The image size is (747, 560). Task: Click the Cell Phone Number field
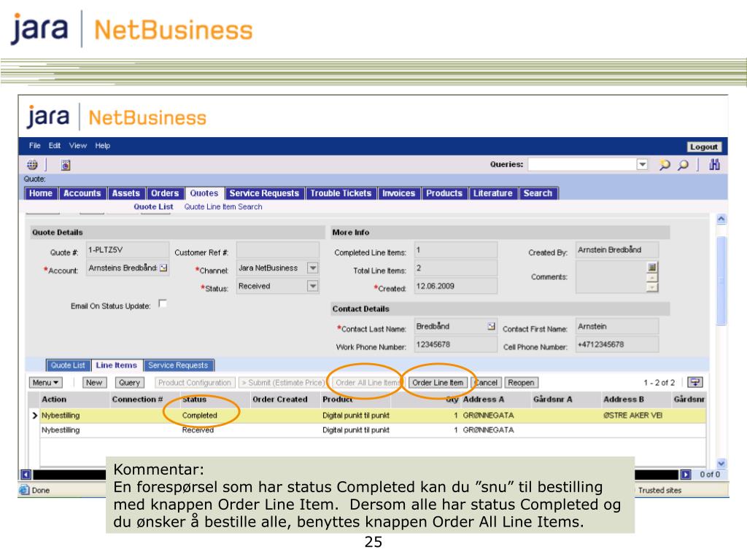click(617, 344)
